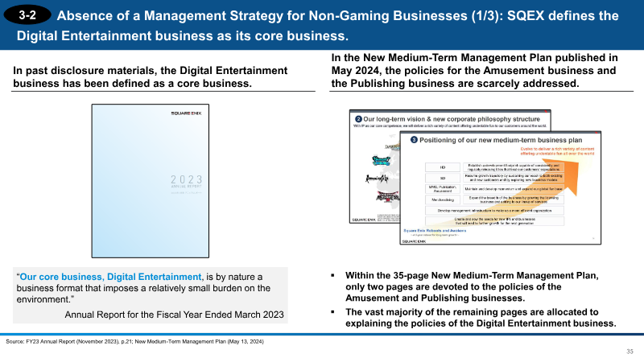Click the title line 'Digital Entertainment business as its core business.'
Screen dimensions: 644x362
point(183,35)
